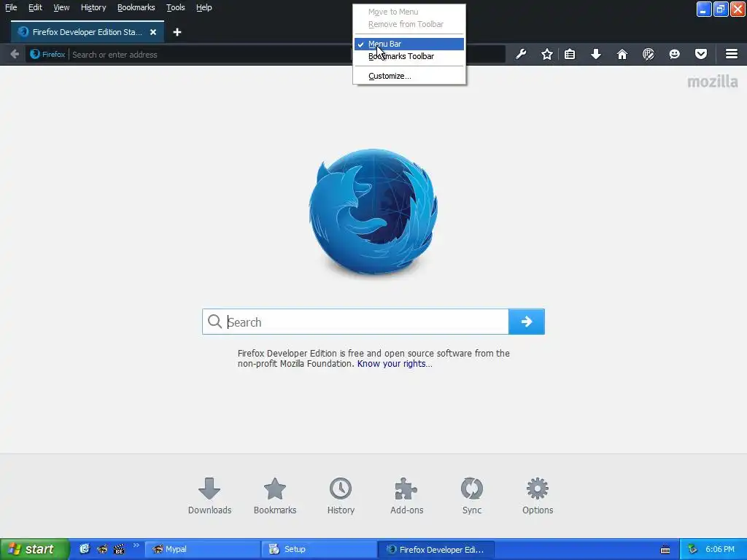Click the keyboard icon in system tray area

(x=665, y=550)
